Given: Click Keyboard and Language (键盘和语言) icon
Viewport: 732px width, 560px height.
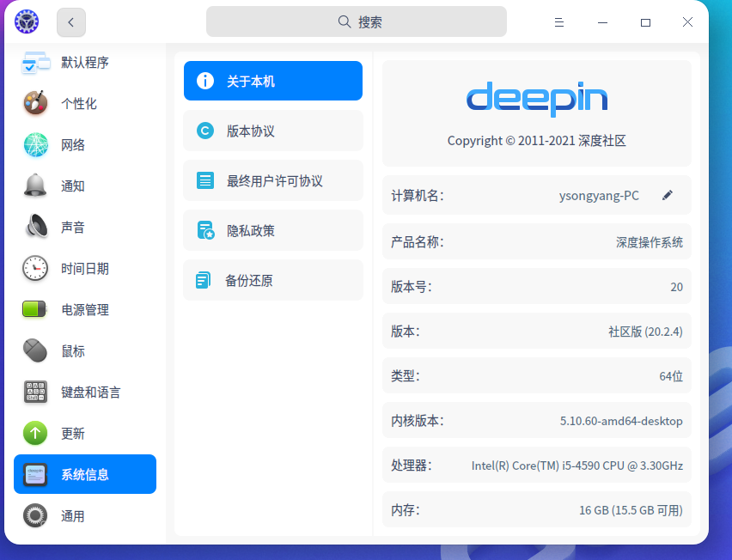Looking at the screenshot, I should (x=35, y=393).
